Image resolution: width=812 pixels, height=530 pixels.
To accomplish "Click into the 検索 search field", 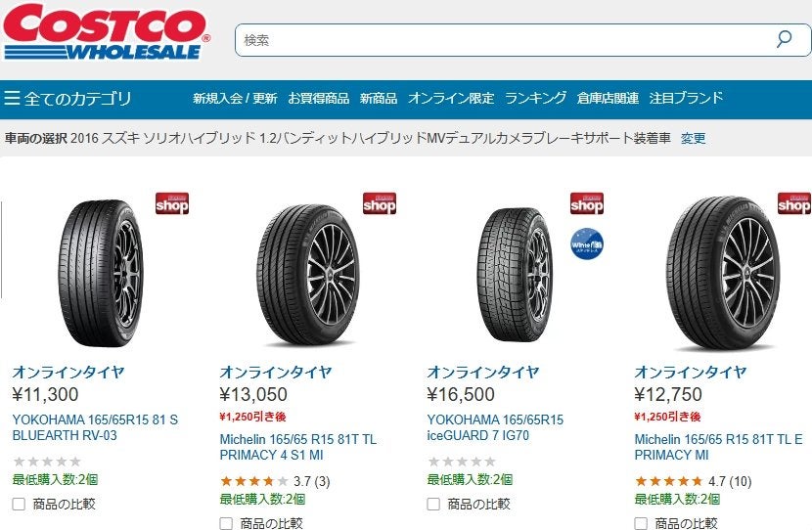I will [x=504, y=40].
